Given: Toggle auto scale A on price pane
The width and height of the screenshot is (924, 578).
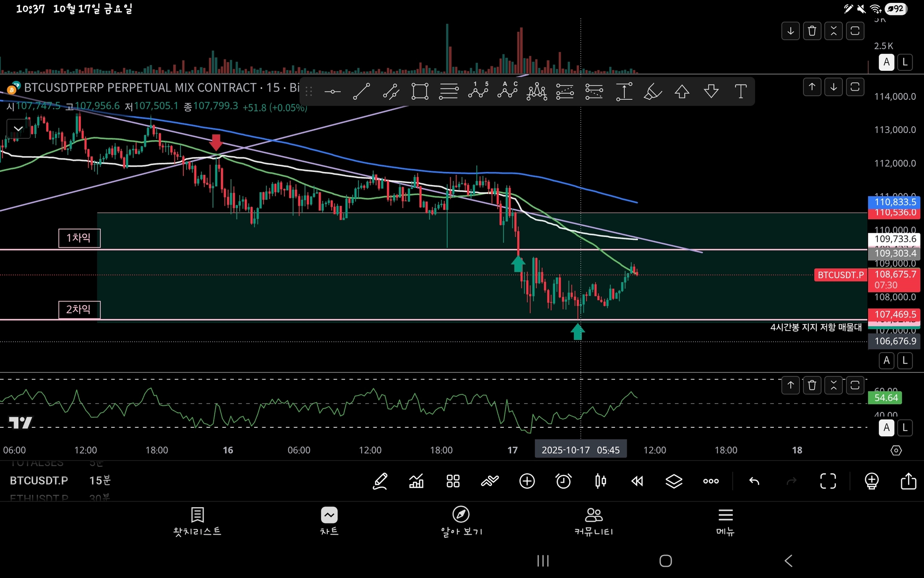Looking at the screenshot, I should [886, 360].
